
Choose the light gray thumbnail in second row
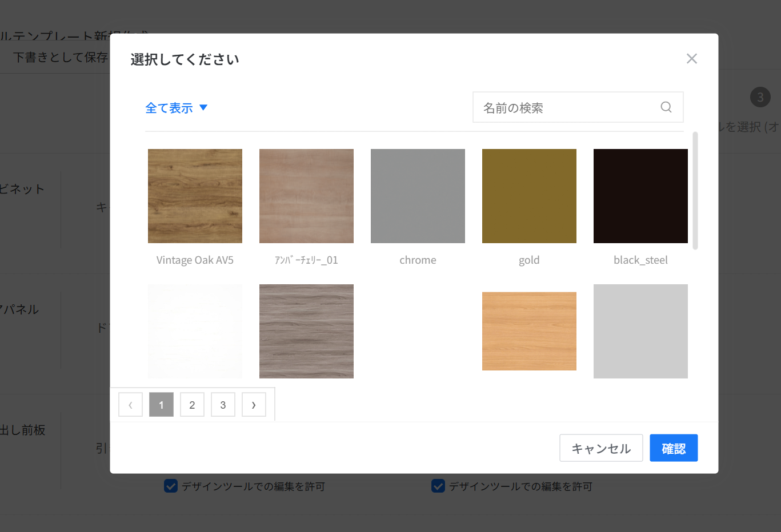pyautogui.click(x=640, y=331)
